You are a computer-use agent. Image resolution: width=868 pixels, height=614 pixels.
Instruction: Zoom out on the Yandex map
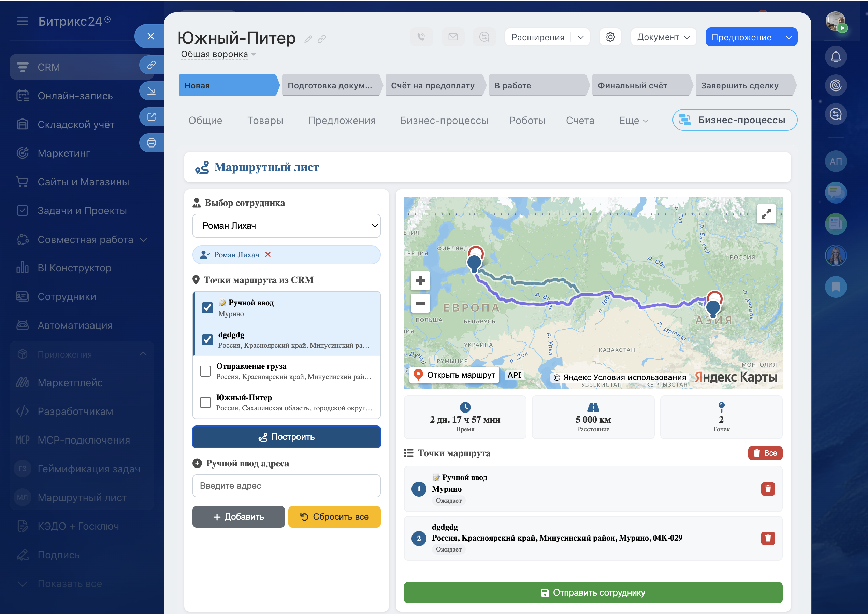pos(420,303)
